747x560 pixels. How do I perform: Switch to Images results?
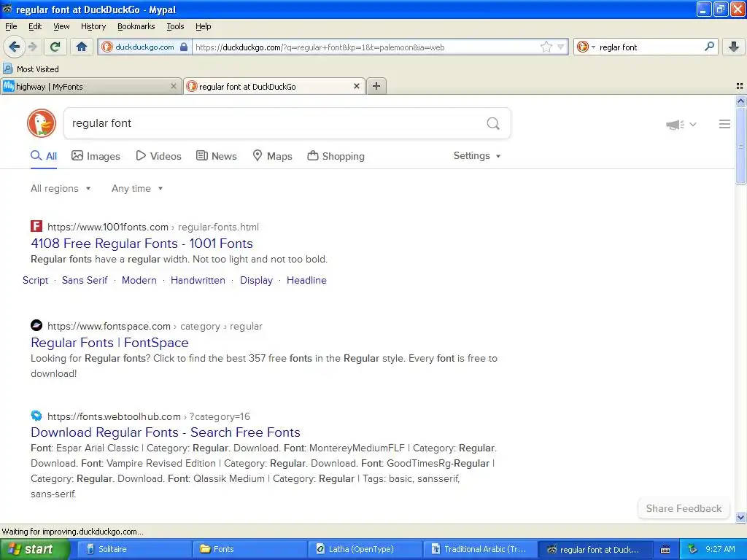tap(96, 156)
